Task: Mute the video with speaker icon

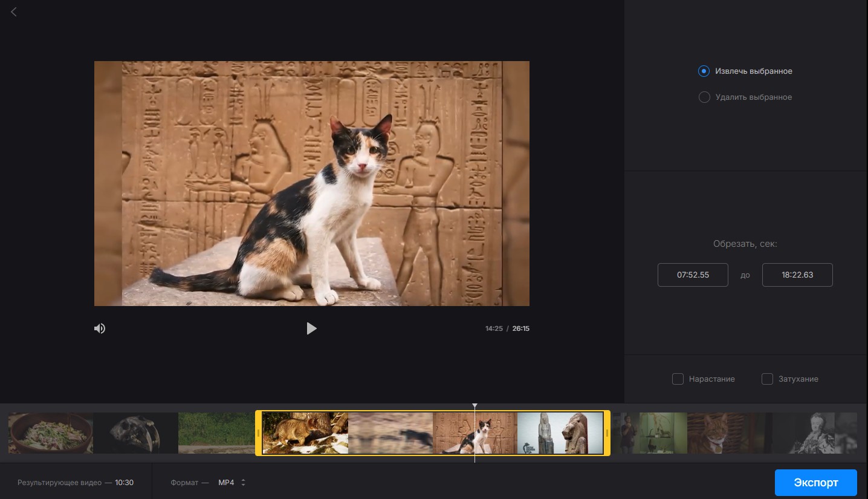Action: pyautogui.click(x=100, y=328)
